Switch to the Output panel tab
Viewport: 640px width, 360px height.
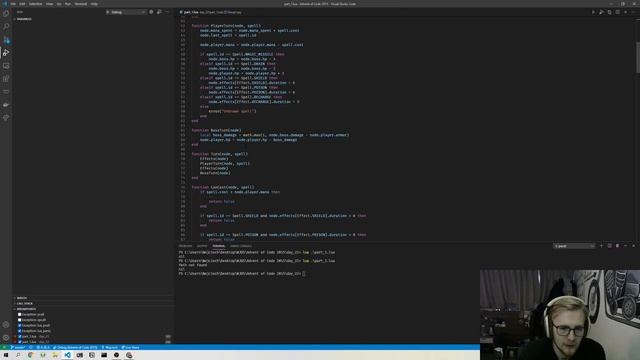point(202,246)
